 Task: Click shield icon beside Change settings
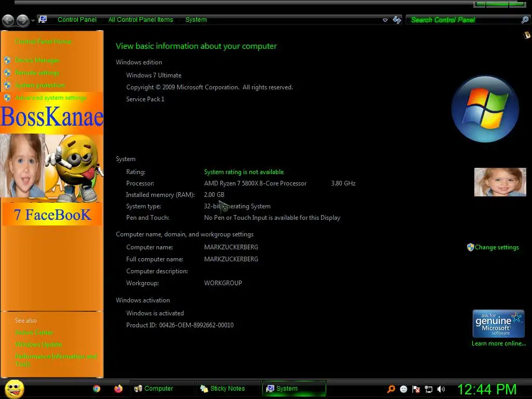point(470,247)
